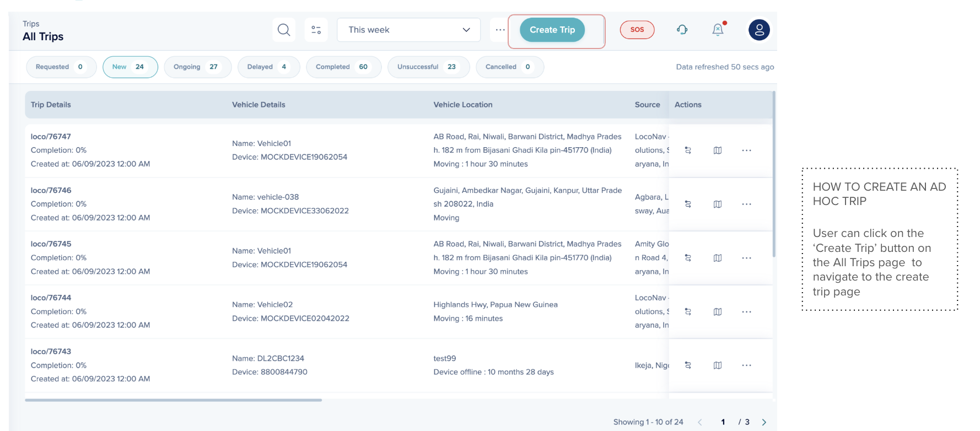Viewport: 980px width, 431px height.
Task: Show the Unsuccessful trips tab
Action: click(428, 67)
